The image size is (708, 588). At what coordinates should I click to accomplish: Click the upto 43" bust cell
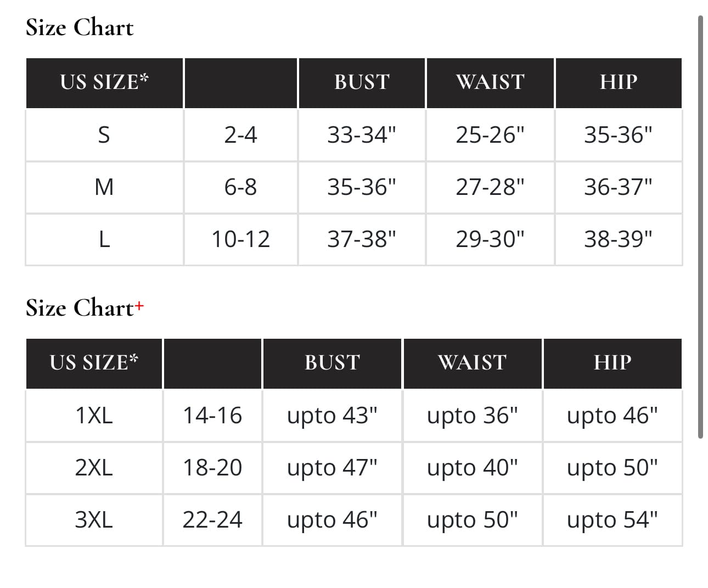point(332,416)
